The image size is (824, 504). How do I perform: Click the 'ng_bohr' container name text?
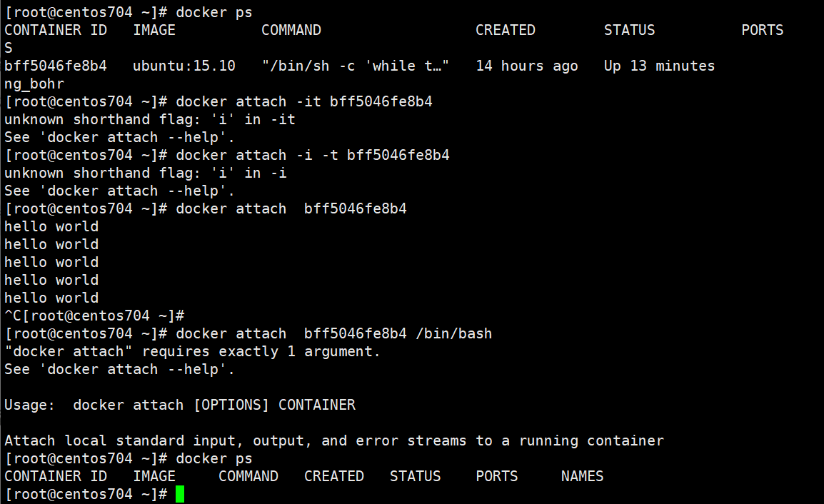tap(34, 84)
